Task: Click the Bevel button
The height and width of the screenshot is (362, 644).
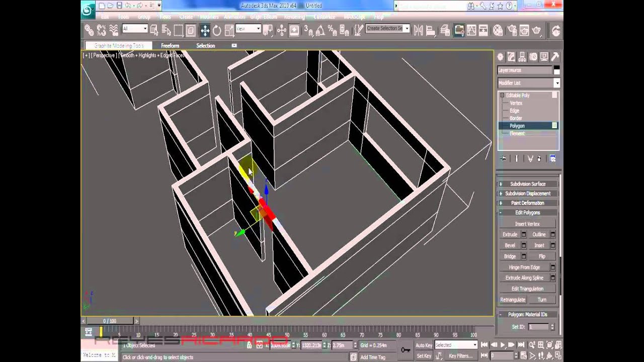Action: (510, 245)
